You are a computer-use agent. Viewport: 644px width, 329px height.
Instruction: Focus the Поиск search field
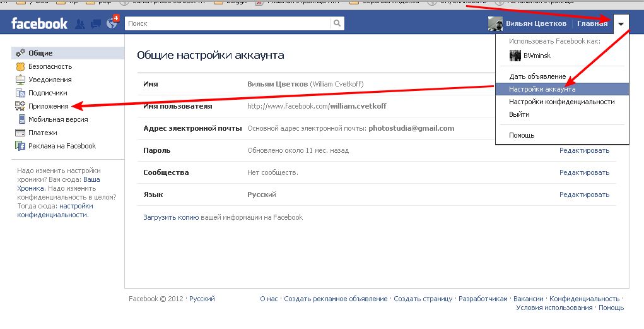click(x=228, y=23)
